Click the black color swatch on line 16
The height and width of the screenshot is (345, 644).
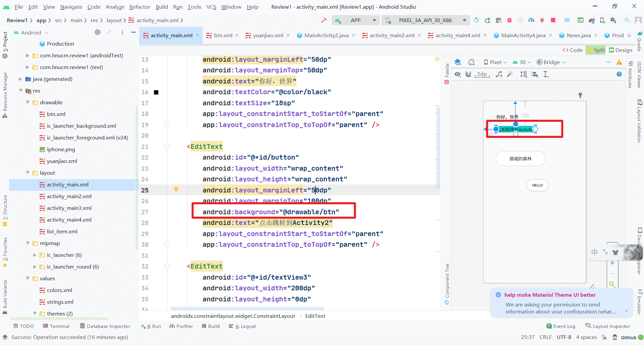(x=156, y=92)
